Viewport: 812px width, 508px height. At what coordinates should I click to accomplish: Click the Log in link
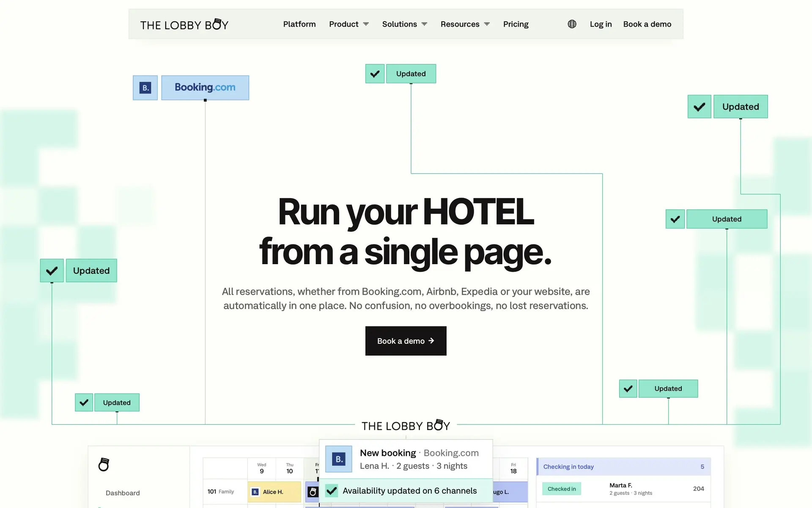coord(601,24)
